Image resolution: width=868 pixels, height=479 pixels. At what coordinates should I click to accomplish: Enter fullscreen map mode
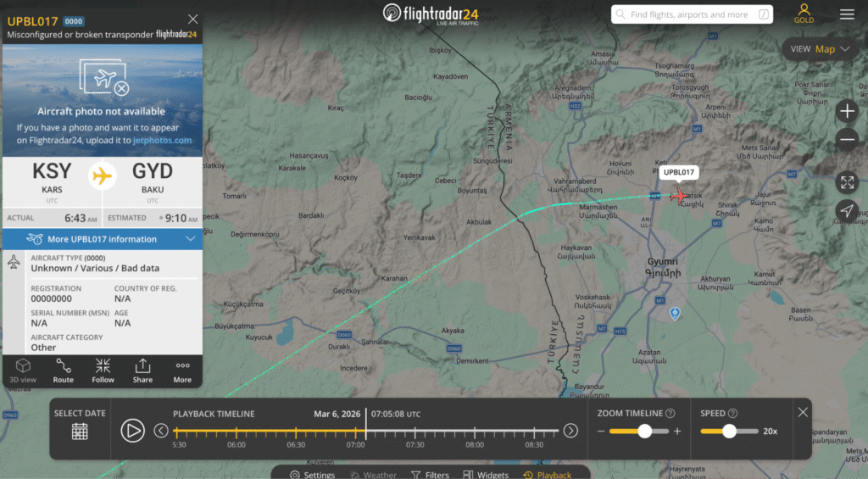click(x=847, y=183)
